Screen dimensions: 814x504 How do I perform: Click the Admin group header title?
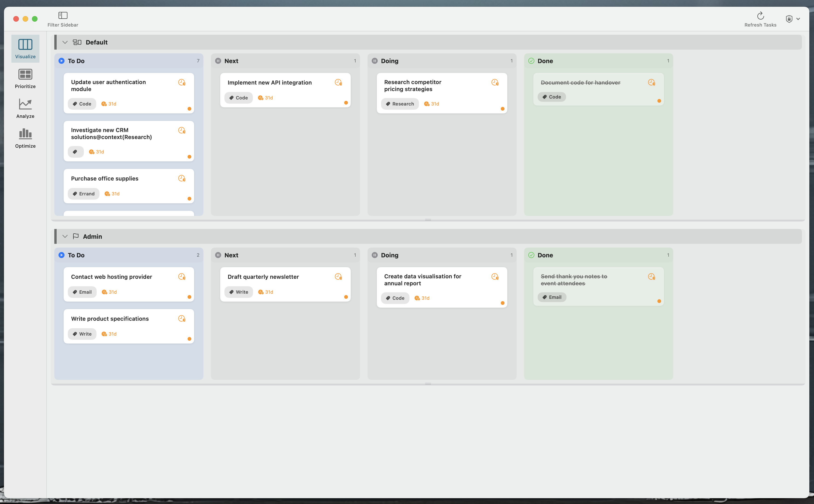[92, 236]
